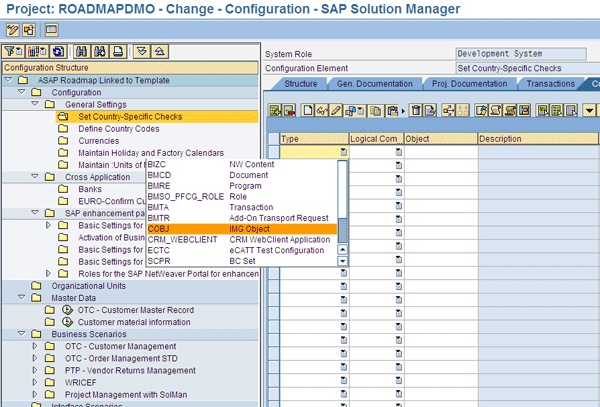Image resolution: width=600 pixels, height=407 pixels.
Task: Collapse the Cross Application node
Action: click(x=35, y=176)
